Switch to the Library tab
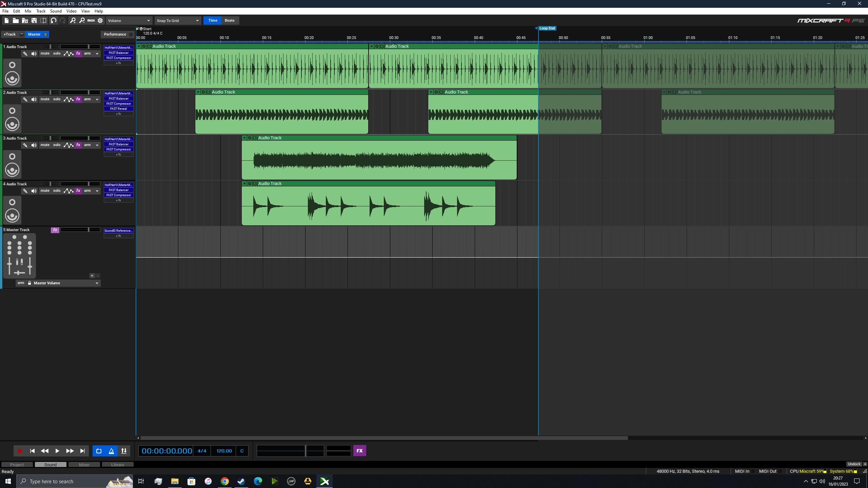868x488 pixels. click(118, 465)
